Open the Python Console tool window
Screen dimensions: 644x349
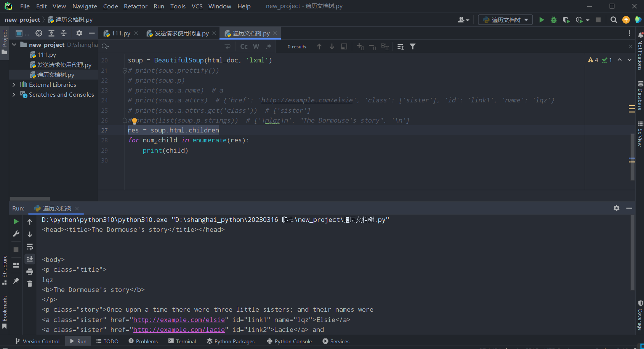(x=289, y=341)
